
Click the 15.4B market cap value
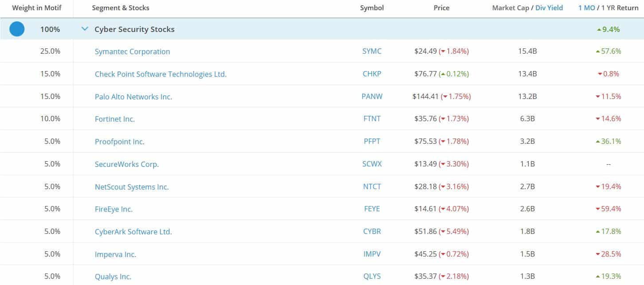tap(527, 51)
